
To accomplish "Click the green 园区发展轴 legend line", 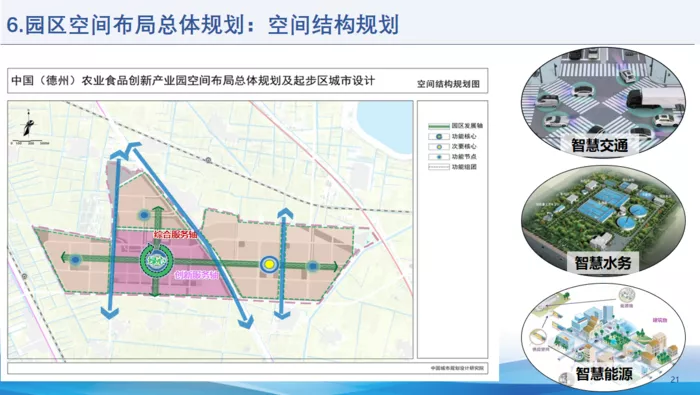I will pyautogui.click(x=439, y=126).
